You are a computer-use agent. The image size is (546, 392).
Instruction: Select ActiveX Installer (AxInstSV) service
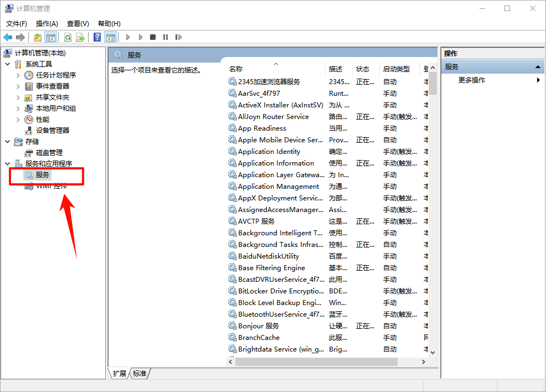pos(328,105)
